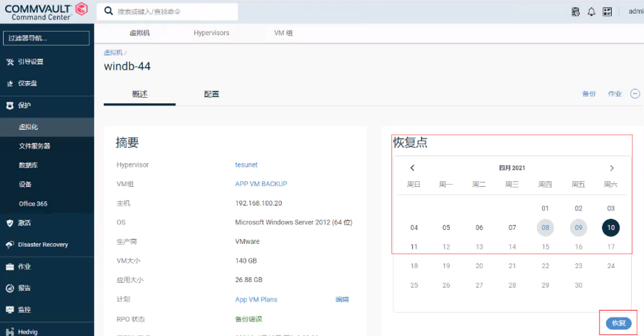Collapse the 保护 section in sidebar
The width and height of the screenshot is (644, 336).
pyautogui.click(x=24, y=105)
